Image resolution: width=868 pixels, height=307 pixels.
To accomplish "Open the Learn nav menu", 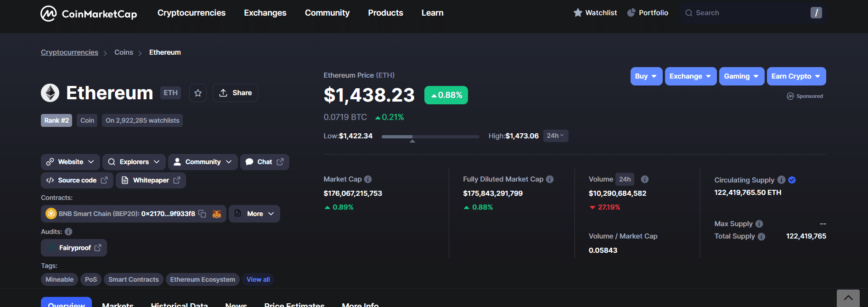I will 433,13.
